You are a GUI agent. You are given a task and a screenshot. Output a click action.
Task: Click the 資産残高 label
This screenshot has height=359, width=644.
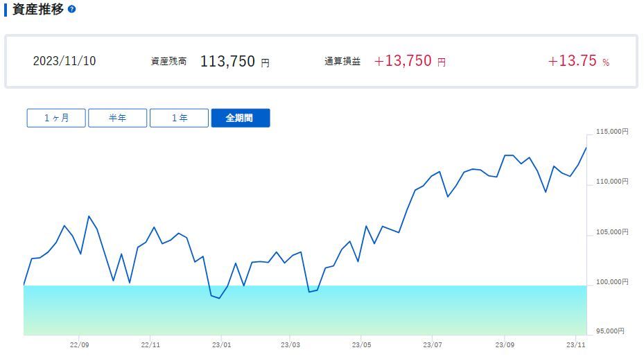[168, 62]
